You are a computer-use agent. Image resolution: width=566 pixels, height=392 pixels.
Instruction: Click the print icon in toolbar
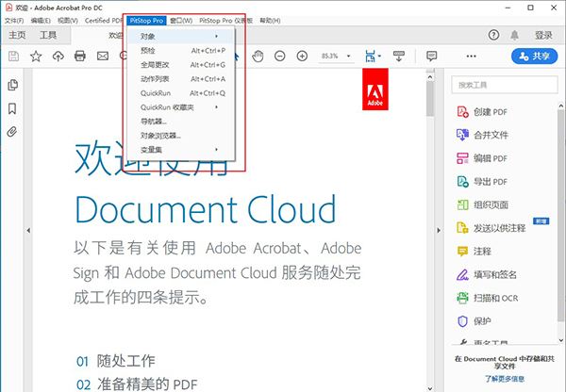(79, 57)
